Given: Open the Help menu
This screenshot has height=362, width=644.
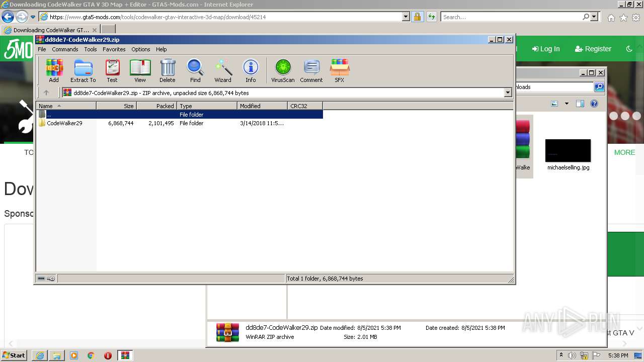Looking at the screenshot, I should [161, 49].
